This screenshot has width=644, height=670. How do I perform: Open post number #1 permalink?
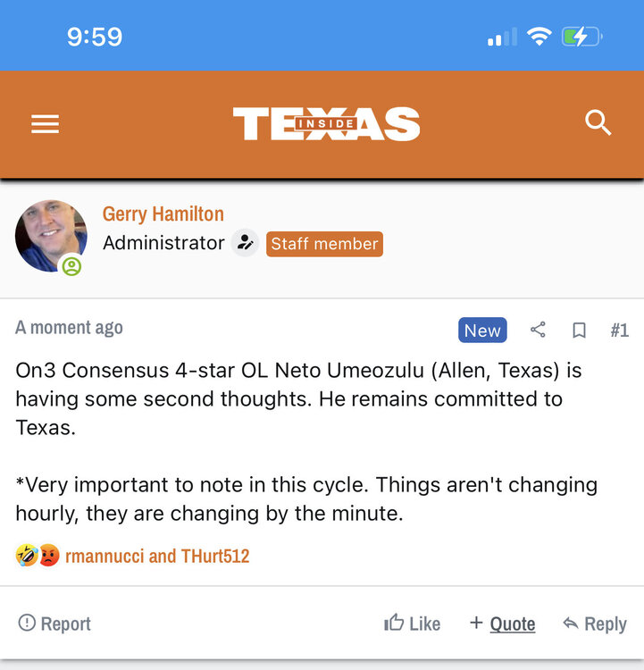(x=619, y=331)
